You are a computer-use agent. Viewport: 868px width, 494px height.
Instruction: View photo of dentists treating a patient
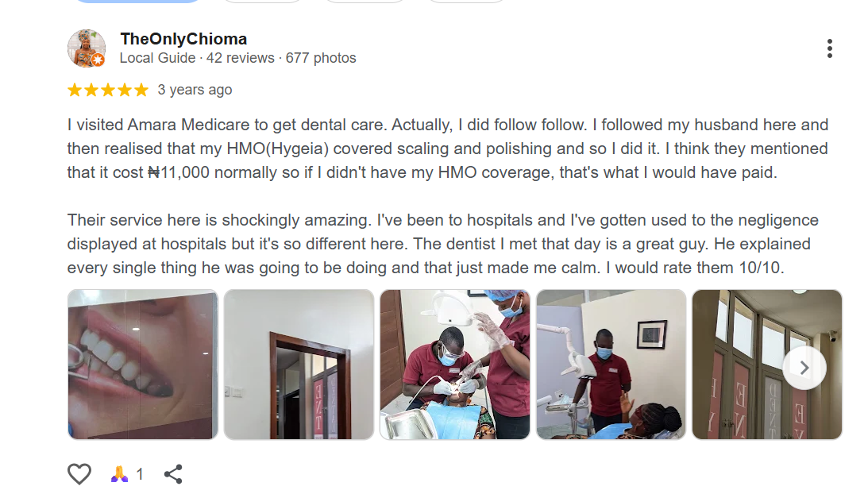click(x=454, y=364)
